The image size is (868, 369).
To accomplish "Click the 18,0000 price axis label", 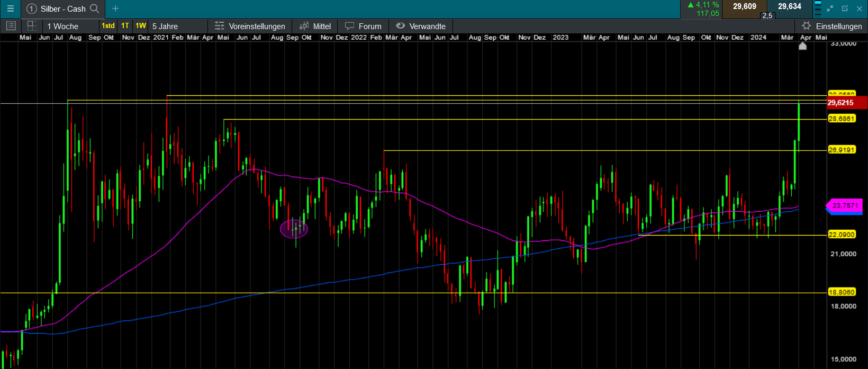I will coord(844,307).
